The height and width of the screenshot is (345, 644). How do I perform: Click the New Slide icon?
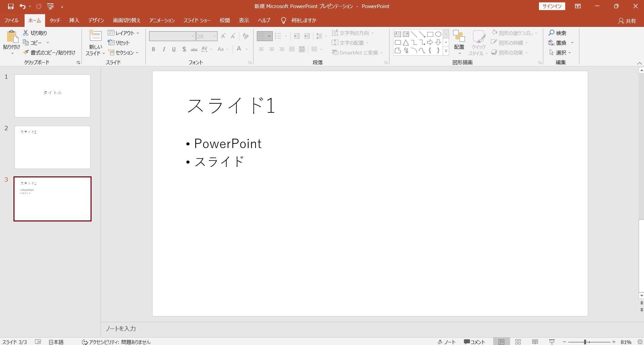(95, 36)
